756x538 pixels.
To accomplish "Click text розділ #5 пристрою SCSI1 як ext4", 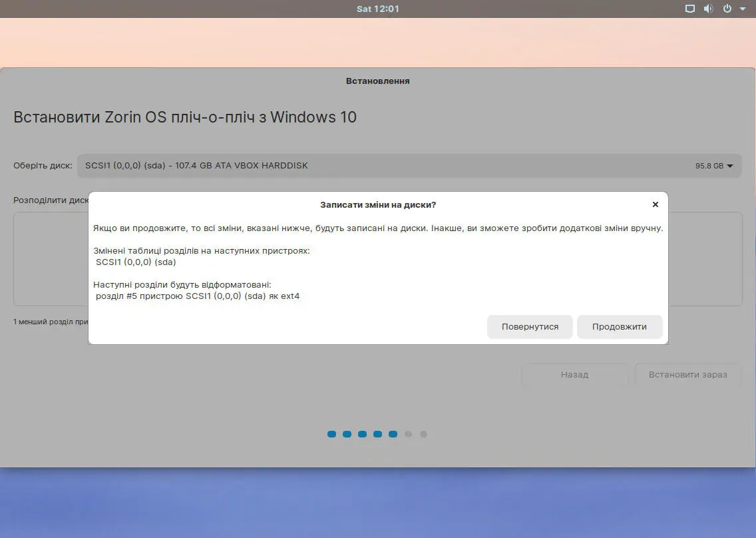I will [198, 296].
